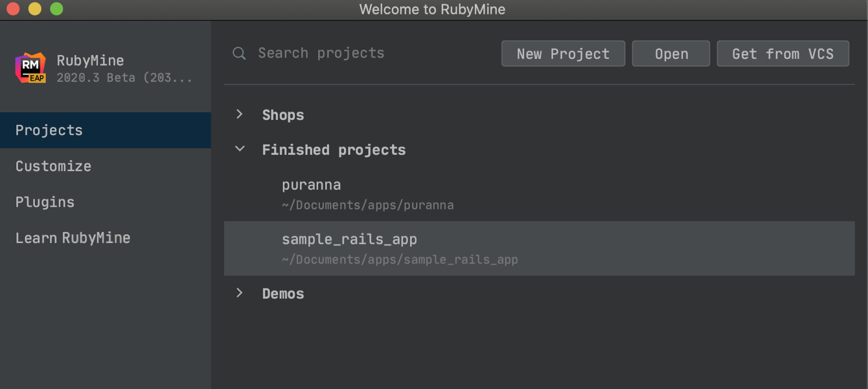Select the Shops group label
This screenshot has width=868, height=389.
coord(283,115)
